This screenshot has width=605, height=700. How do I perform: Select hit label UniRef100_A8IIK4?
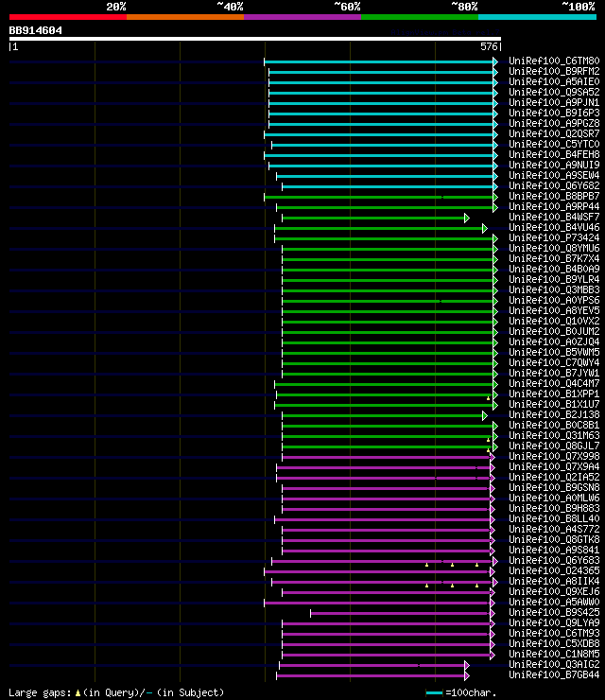click(554, 581)
